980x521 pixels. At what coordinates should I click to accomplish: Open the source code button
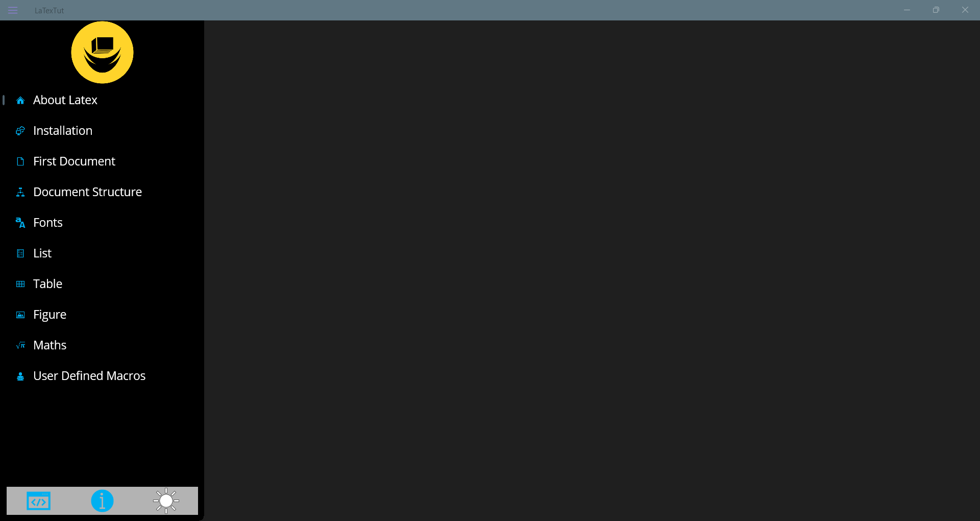(39, 501)
